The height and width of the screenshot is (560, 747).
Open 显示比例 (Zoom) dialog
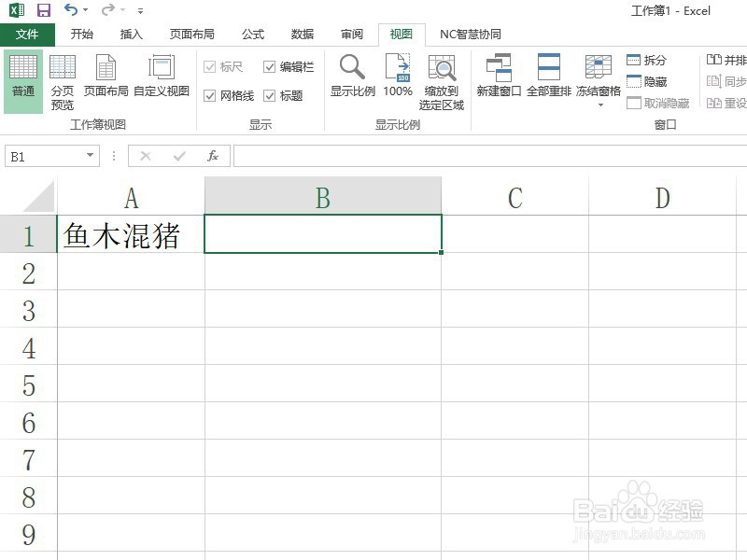[x=352, y=79]
